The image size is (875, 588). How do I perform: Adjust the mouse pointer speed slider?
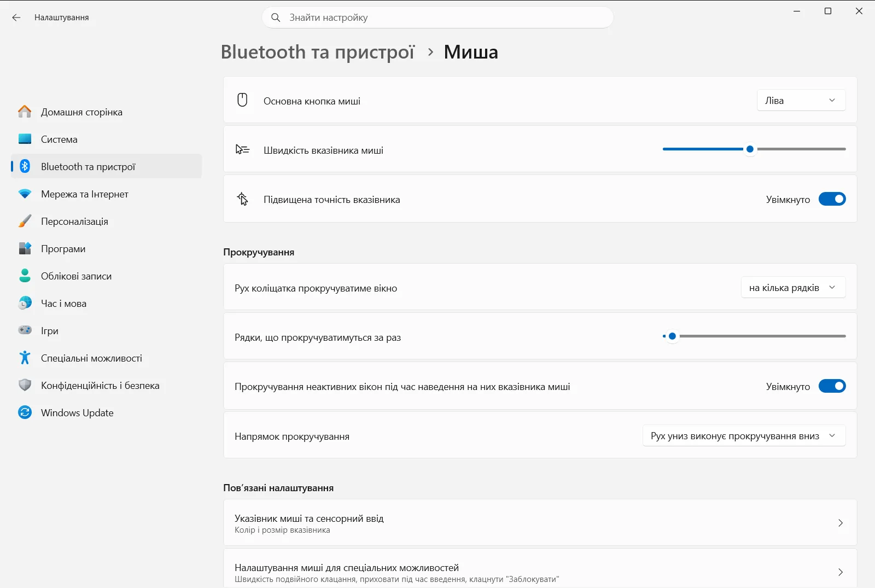tap(750, 149)
